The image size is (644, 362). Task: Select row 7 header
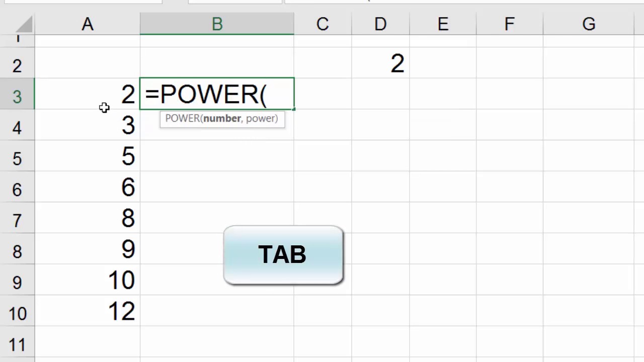click(17, 218)
